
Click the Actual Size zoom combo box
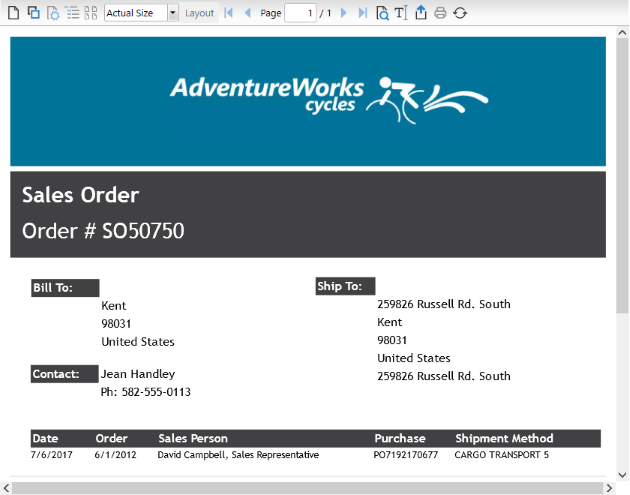point(135,13)
